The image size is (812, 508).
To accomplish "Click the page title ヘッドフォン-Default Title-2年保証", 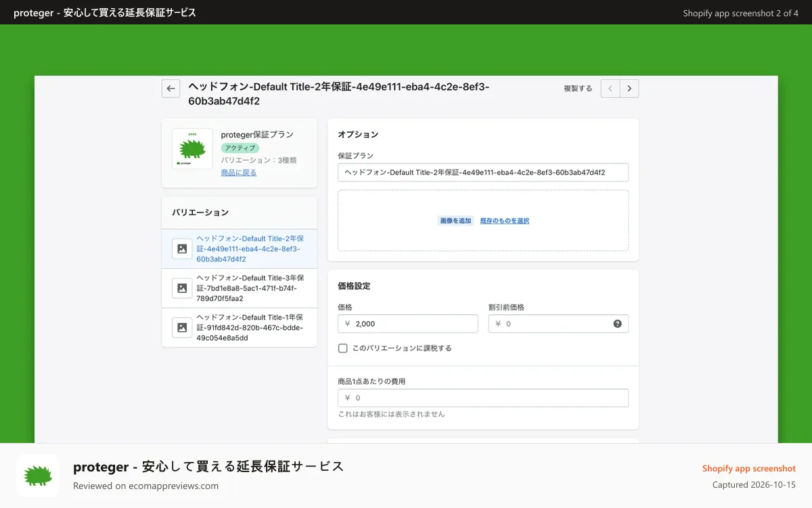I will [x=338, y=94].
